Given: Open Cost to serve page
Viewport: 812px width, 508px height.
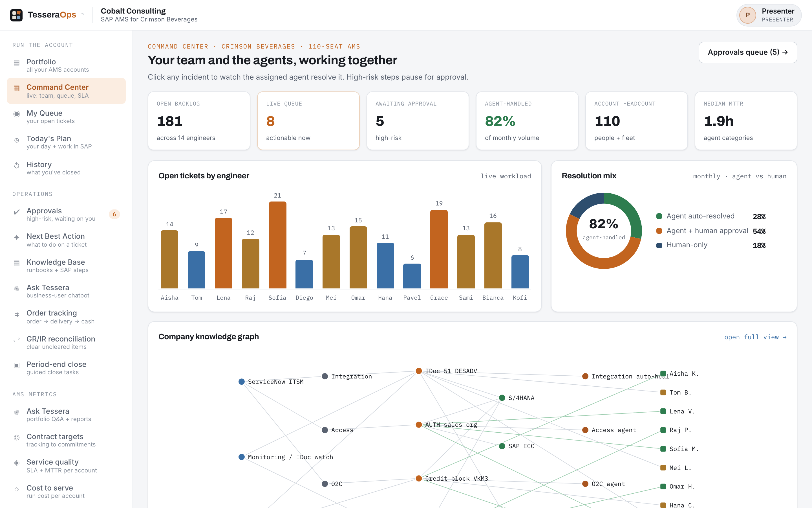Looking at the screenshot, I should click(x=66, y=492).
